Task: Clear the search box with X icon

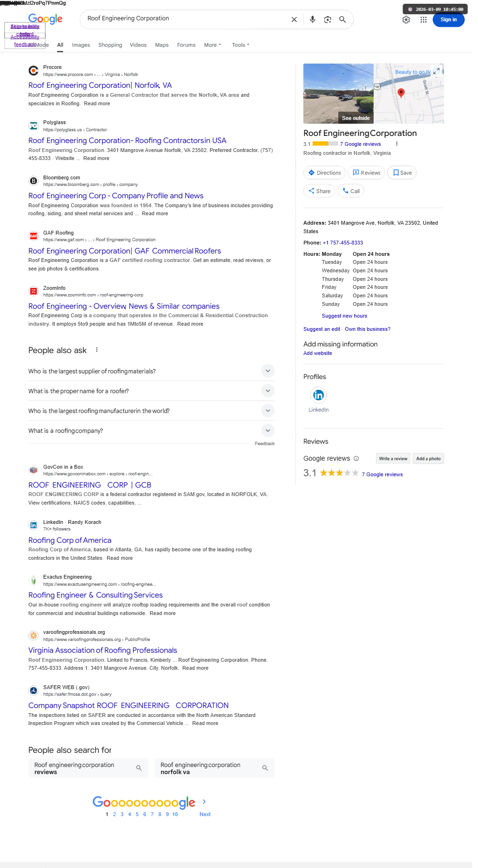Action: [294, 19]
